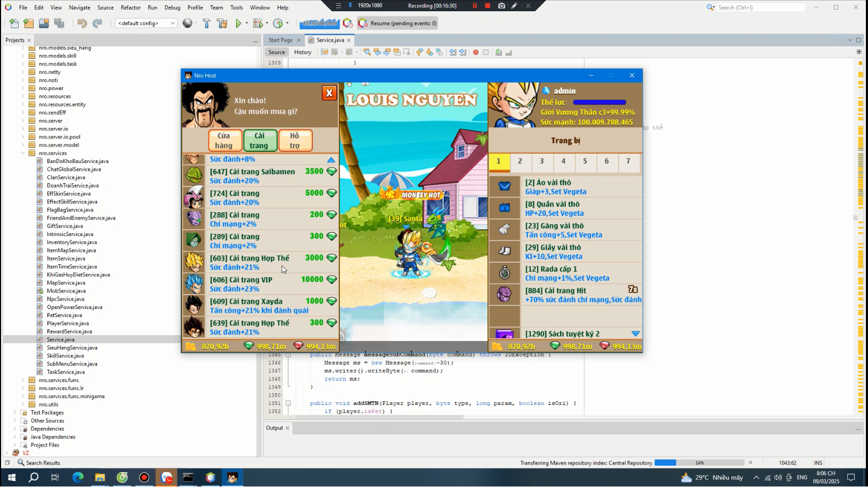
Task: Switch to equipment tab 7 in game
Action: coord(628,161)
